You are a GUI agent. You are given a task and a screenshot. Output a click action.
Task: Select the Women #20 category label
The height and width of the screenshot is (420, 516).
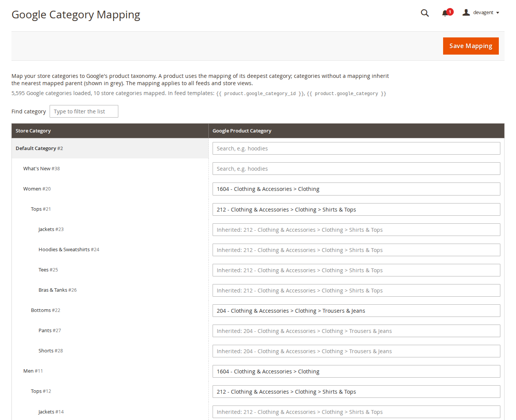(37, 189)
